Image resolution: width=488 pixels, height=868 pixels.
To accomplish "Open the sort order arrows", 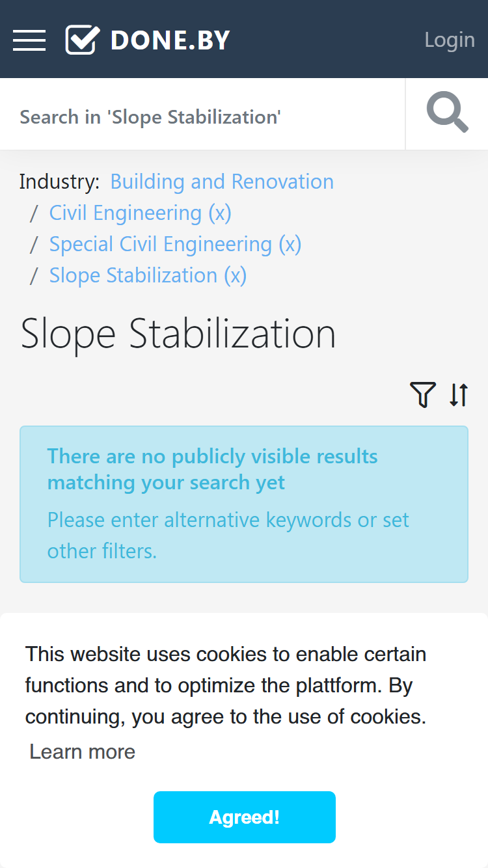I will 459,395.
